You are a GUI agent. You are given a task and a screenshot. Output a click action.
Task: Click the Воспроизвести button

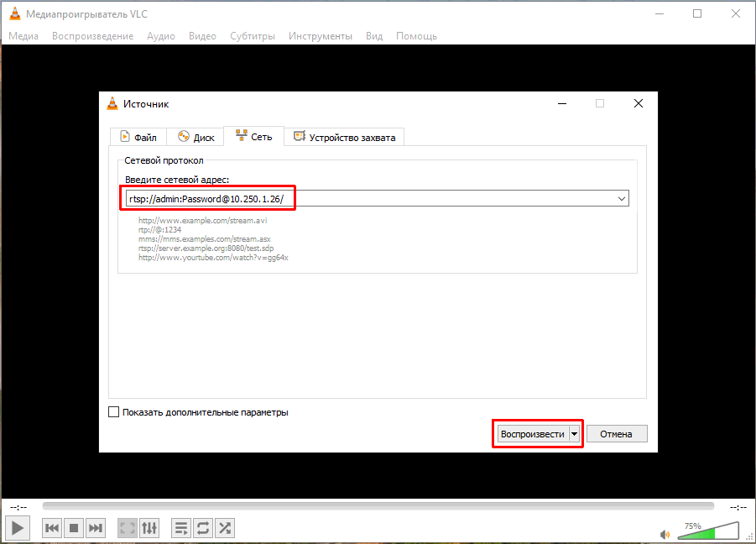click(532, 434)
